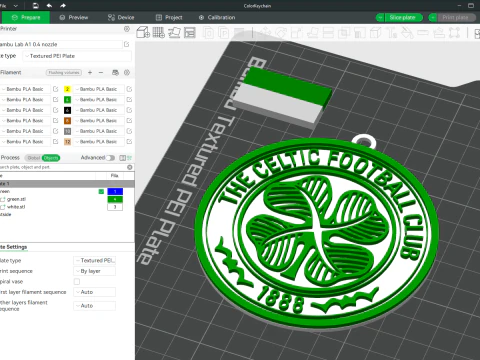This screenshot has width=480, height=360.
Task: Edit preset of filament 2
Action: [x=129, y=89]
